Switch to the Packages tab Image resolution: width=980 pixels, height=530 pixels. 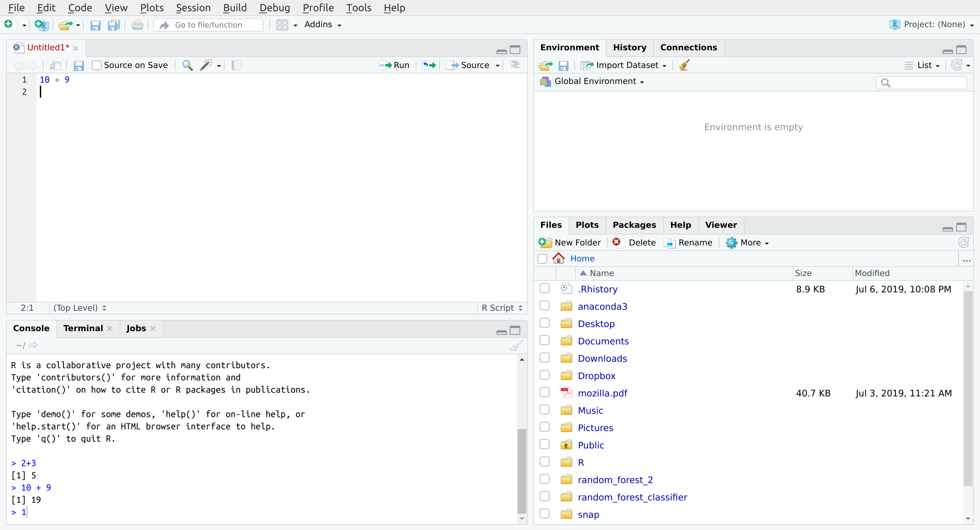(x=634, y=225)
